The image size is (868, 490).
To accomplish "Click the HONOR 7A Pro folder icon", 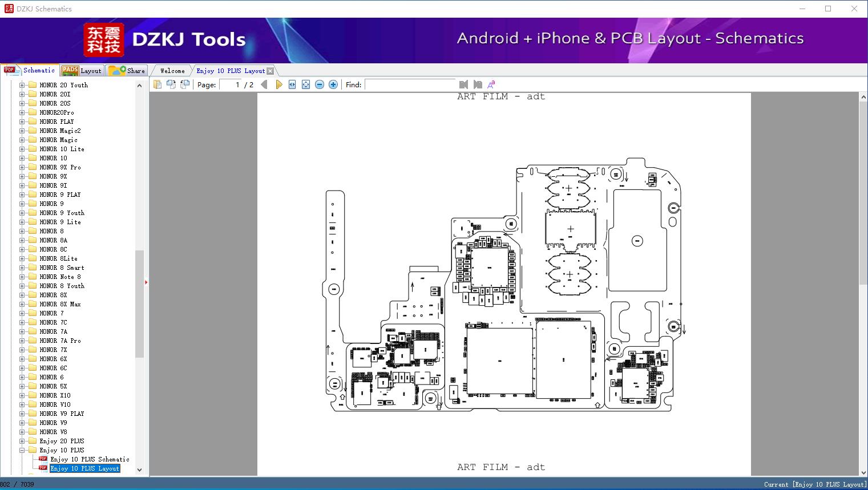I will [x=33, y=341].
